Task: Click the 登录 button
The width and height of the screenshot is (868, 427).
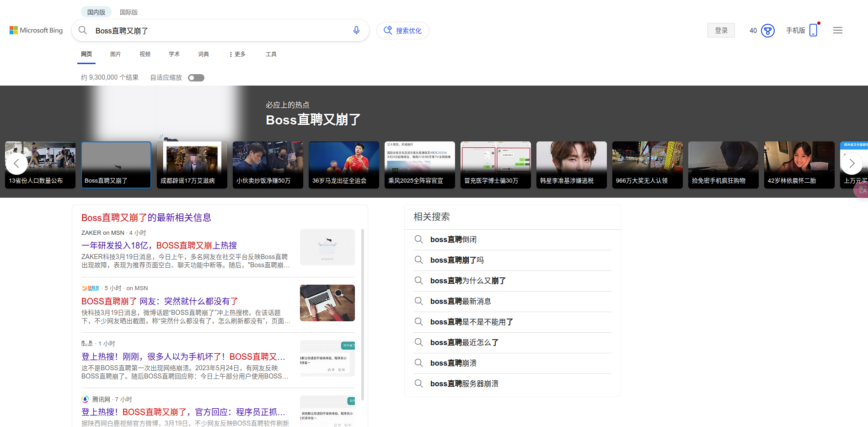Action: pyautogui.click(x=721, y=30)
